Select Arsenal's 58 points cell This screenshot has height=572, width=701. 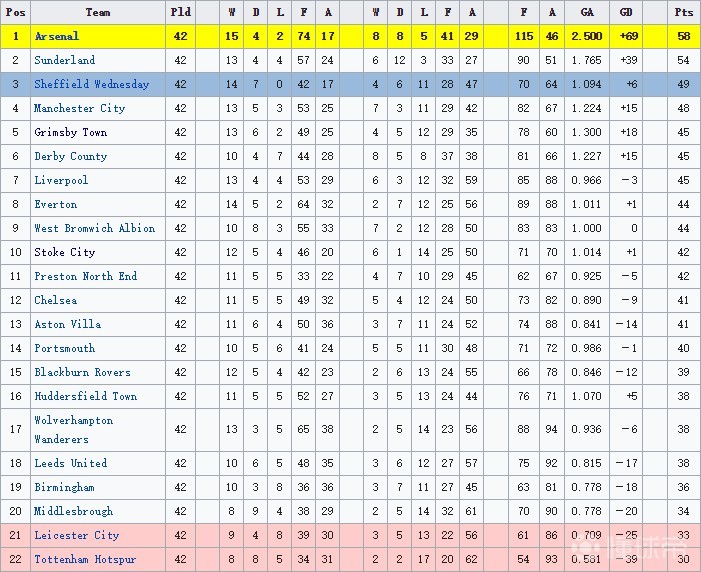point(683,36)
